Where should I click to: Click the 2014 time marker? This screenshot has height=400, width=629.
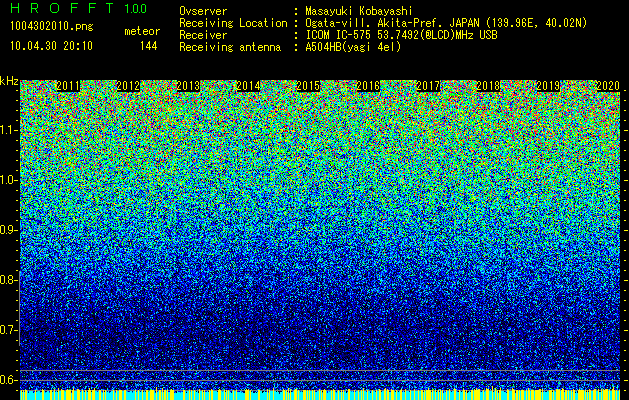click(x=248, y=86)
